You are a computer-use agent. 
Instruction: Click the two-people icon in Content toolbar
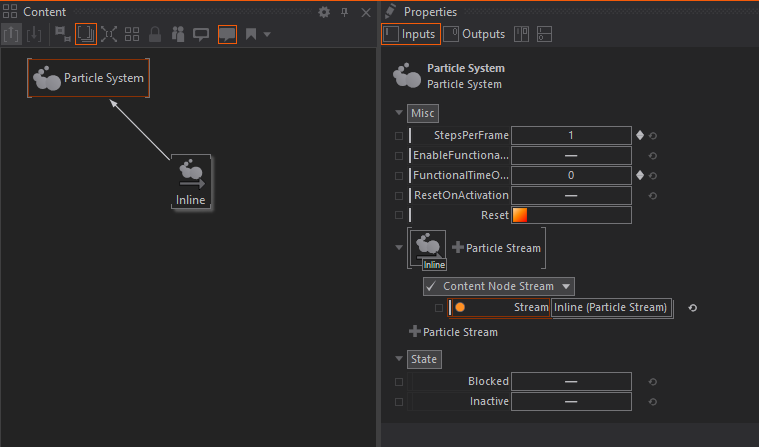(178, 34)
